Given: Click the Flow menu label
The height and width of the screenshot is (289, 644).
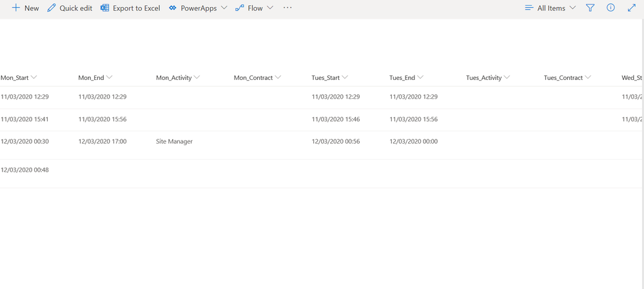Looking at the screenshot, I should pyautogui.click(x=255, y=8).
